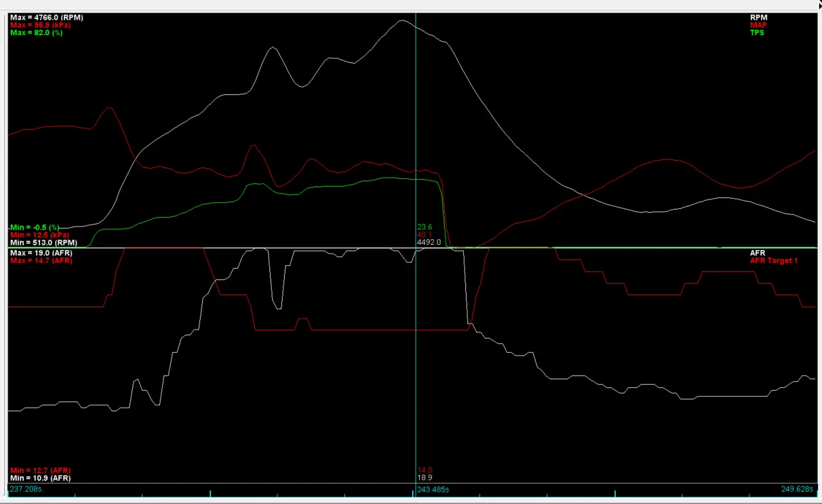Select the white AFR legend label
This screenshot has width=822, height=504.
[x=758, y=253]
